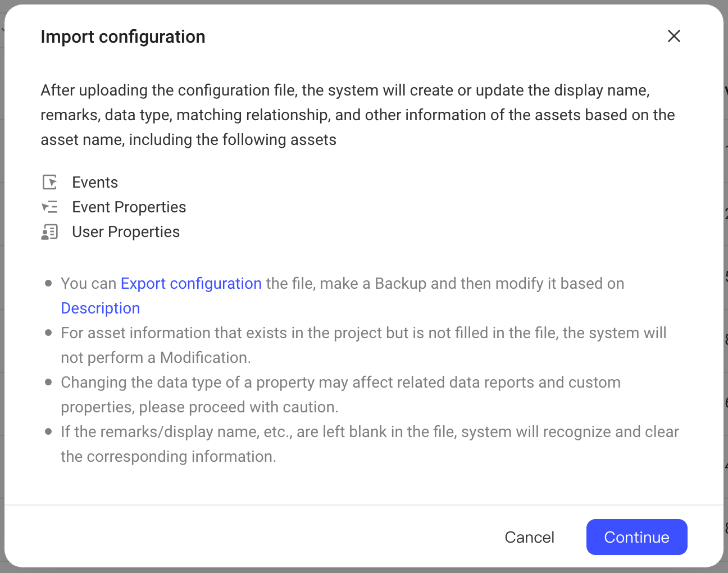Click the 'properties, please proceed with caution.' text
Image resolution: width=728 pixels, height=573 pixels.
click(x=199, y=407)
